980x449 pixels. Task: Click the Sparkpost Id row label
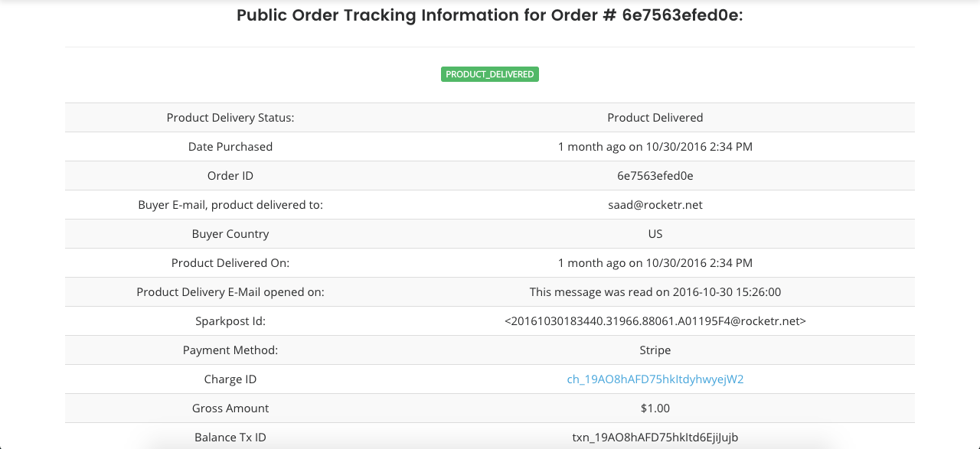pyautogui.click(x=230, y=321)
